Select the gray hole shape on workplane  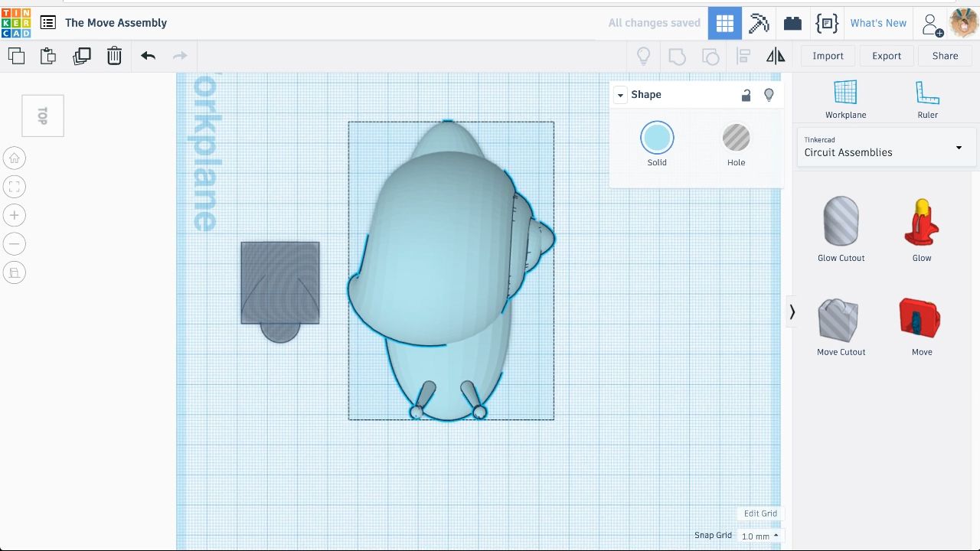click(280, 291)
